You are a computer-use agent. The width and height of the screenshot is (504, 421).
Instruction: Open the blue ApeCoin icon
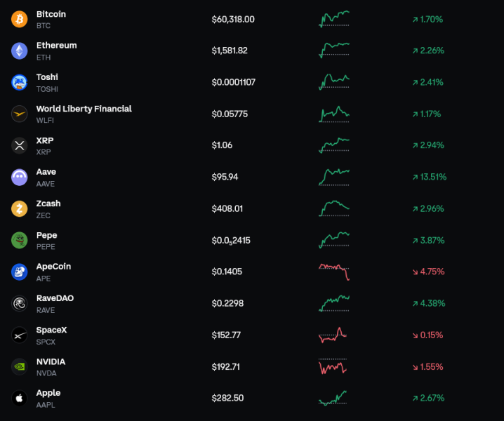click(19, 272)
